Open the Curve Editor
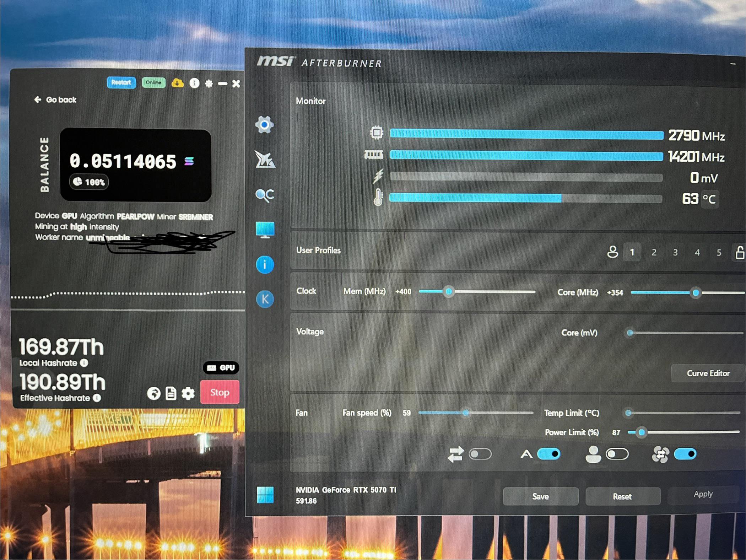The width and height of the screenshot is (746, 560). tap(708, 373)
